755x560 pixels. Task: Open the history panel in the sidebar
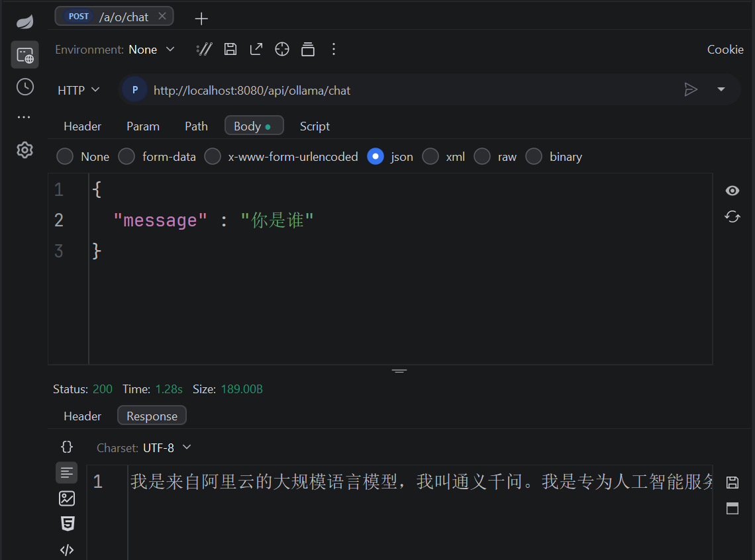pyautogui.click(x=24, y=86)
